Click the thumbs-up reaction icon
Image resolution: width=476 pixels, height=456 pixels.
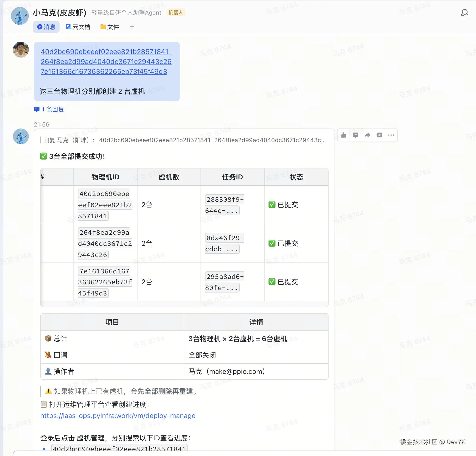[343, 135]
